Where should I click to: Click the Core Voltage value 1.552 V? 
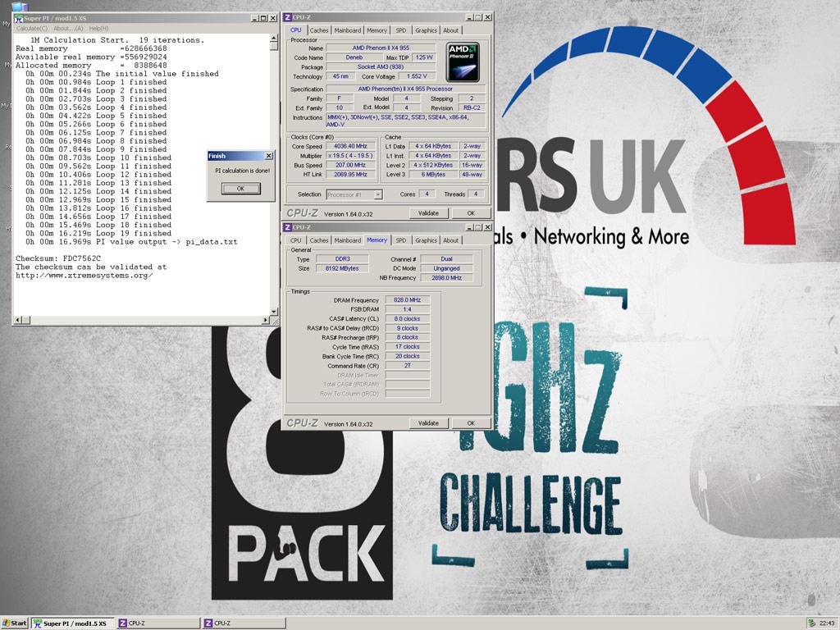point(417,76)
